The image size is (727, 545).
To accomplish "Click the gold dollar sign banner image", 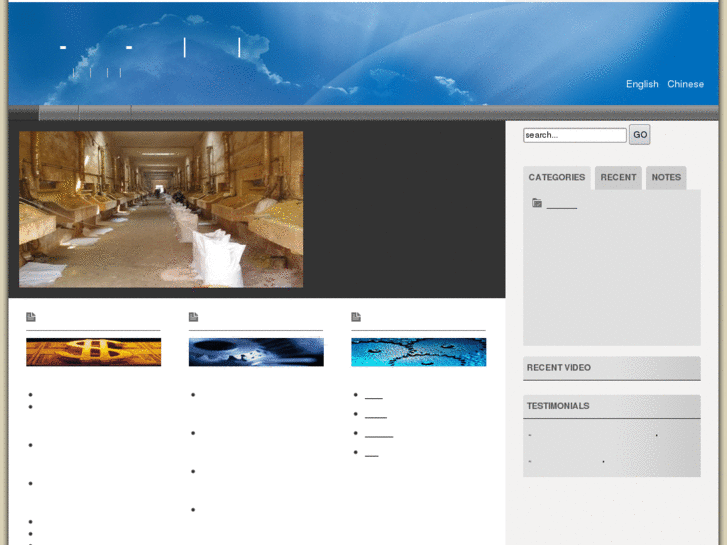I will (x=94, y=352).
